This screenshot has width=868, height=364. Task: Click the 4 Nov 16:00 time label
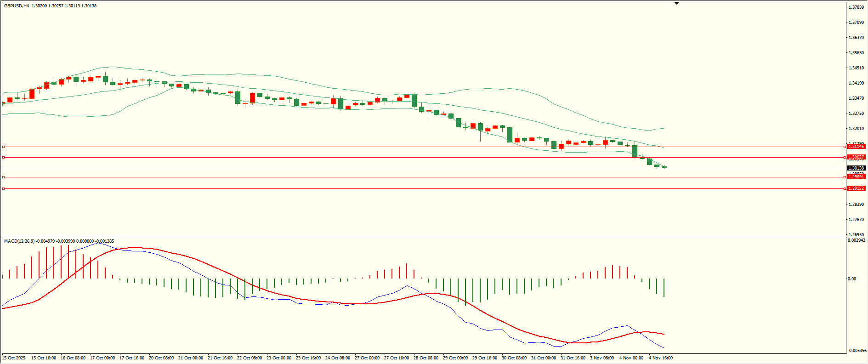coord(660,358)
